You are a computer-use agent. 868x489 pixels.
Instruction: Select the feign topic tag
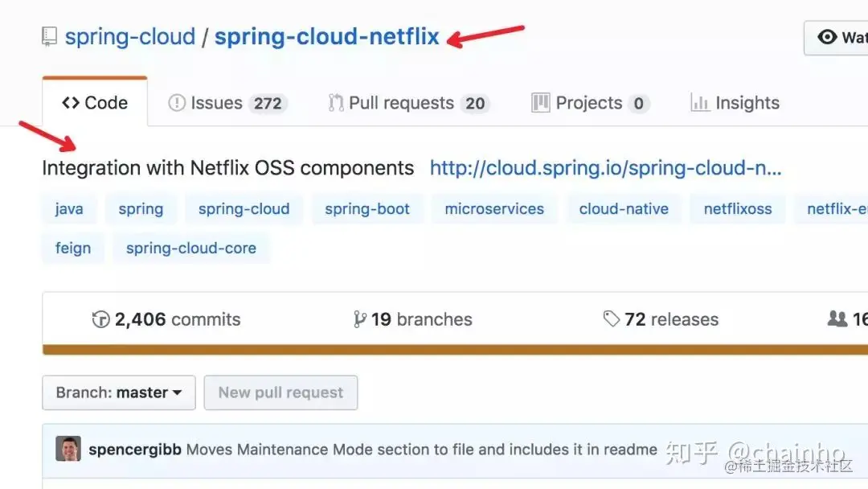[73, 248]
